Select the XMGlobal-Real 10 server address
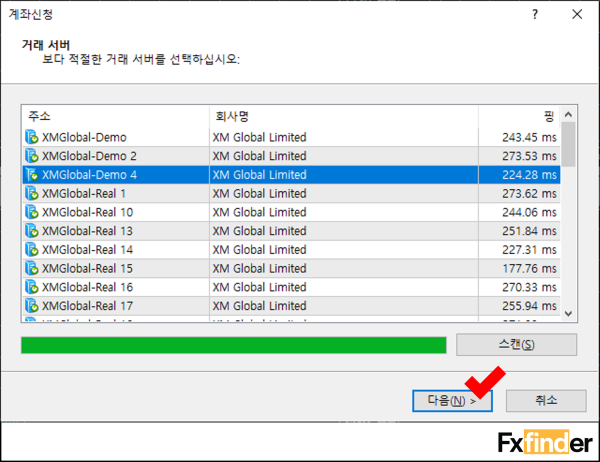 click(x=87, y=212)
